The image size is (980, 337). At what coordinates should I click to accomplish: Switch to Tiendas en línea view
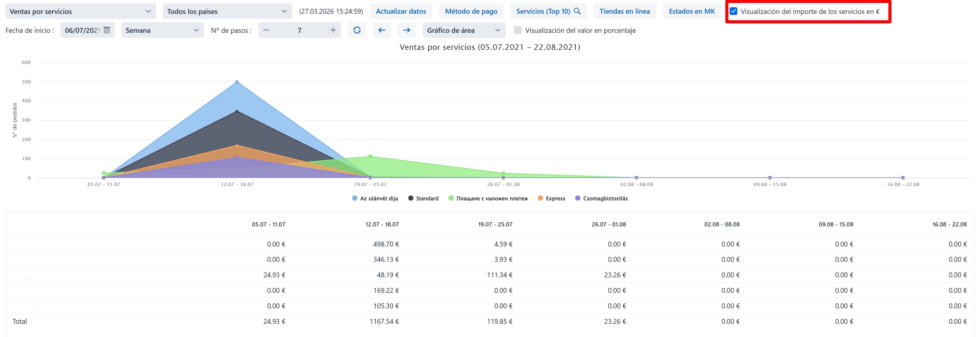point(624,11)
